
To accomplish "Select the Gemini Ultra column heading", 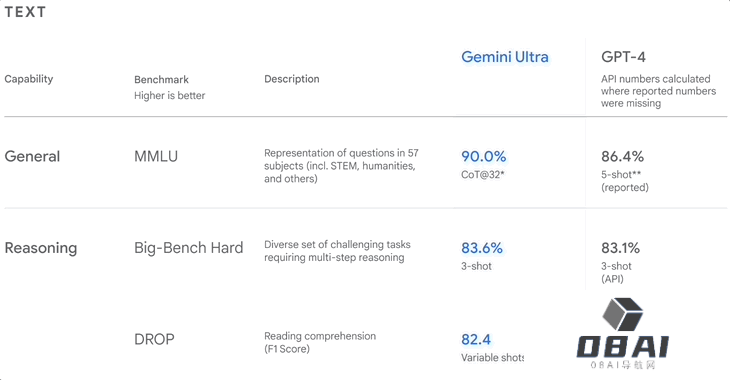I will (505, 57).
